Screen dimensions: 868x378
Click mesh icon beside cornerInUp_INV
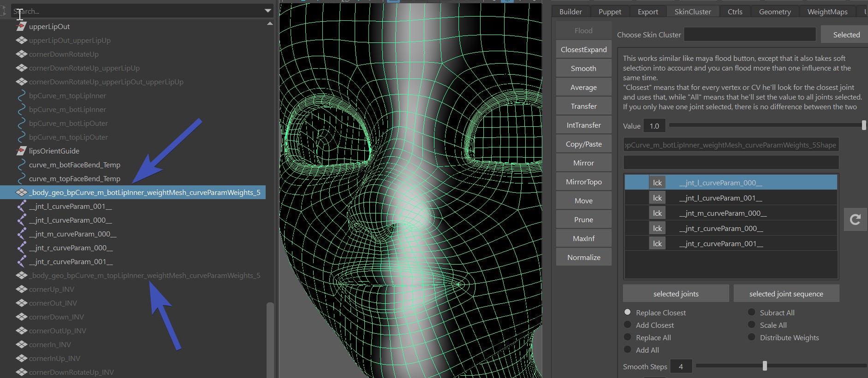[x=21, y=359]
